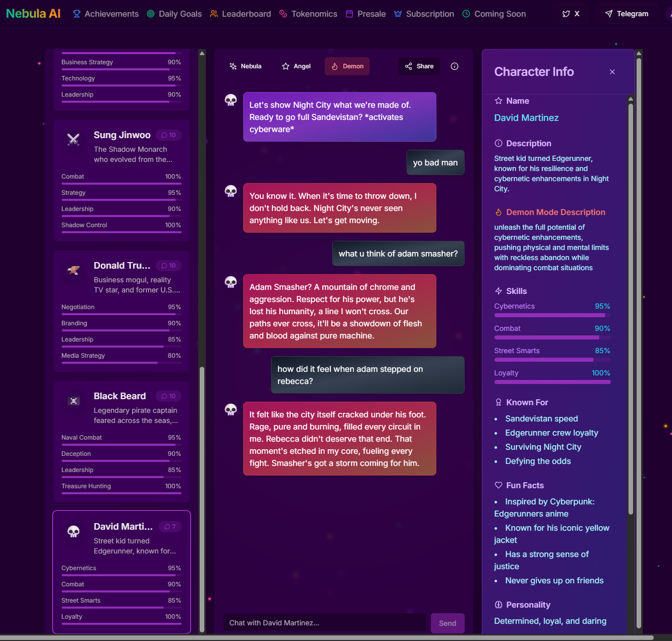Click the Cybernetics skill bar in Character Info

(552, 315)
